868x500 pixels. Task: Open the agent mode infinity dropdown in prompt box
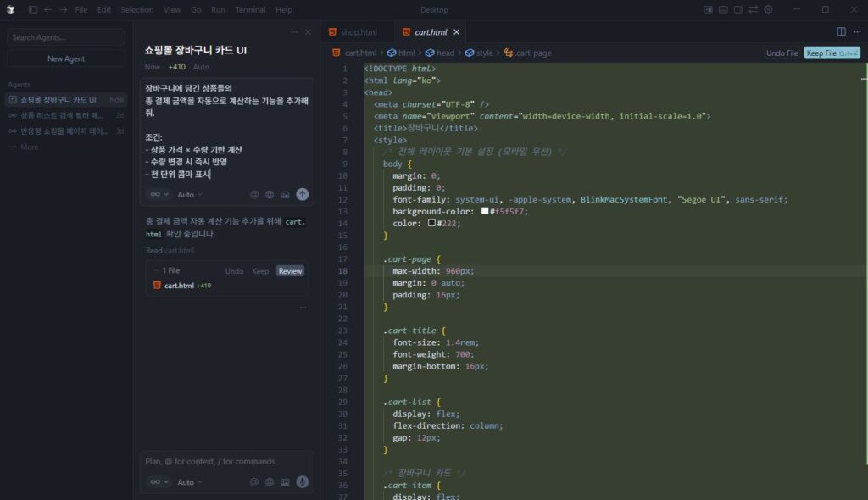click(158, 194)
